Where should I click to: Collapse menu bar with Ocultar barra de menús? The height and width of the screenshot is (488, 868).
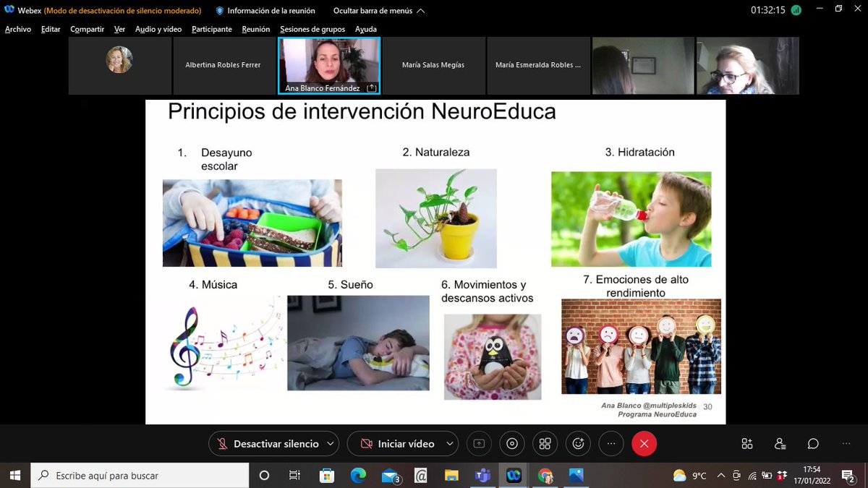pyautogui.click(x=379, y=11)
